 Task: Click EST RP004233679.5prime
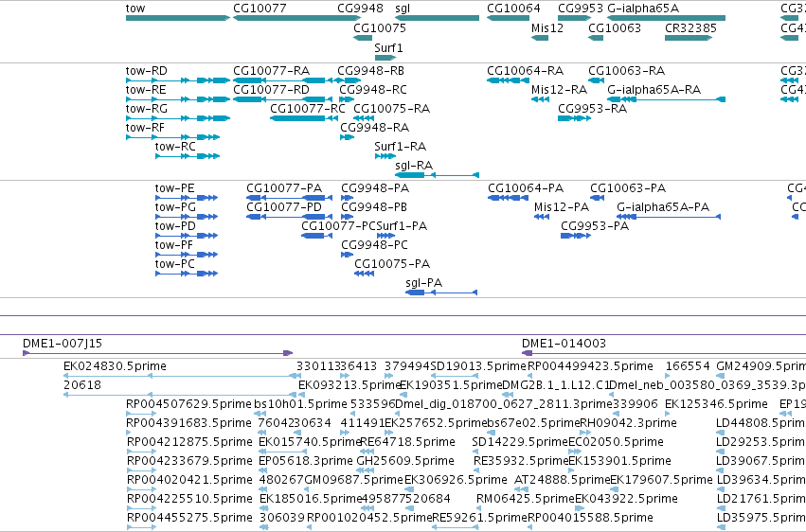(189, 461)
